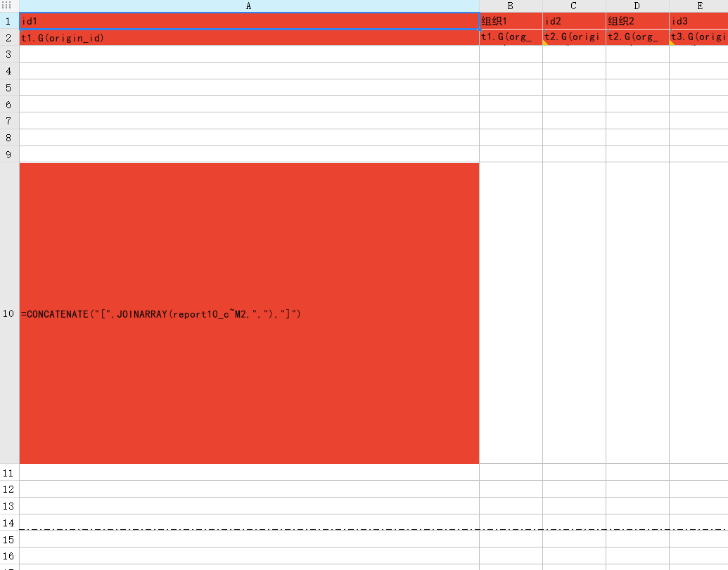Select column E header
This screenshot has height=570, width=728.
point(698,6)
